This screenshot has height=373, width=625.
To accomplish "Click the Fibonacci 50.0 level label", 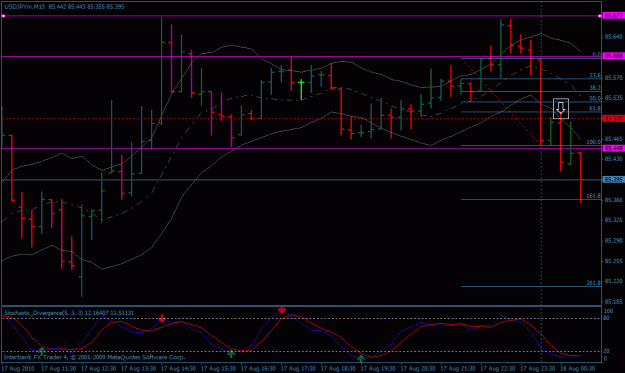I will pyautogui.click(x=595, y=98).
